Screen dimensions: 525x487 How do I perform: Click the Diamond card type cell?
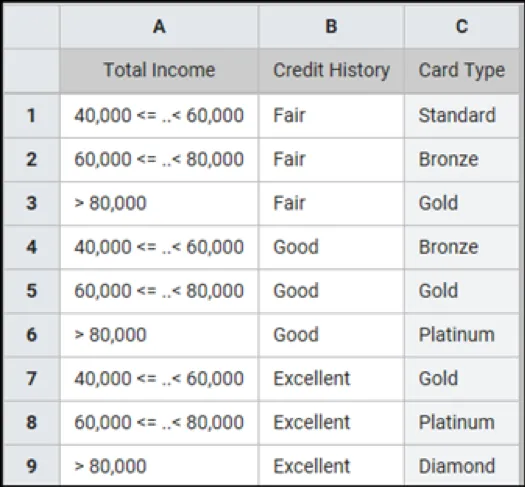click(462, 466)
